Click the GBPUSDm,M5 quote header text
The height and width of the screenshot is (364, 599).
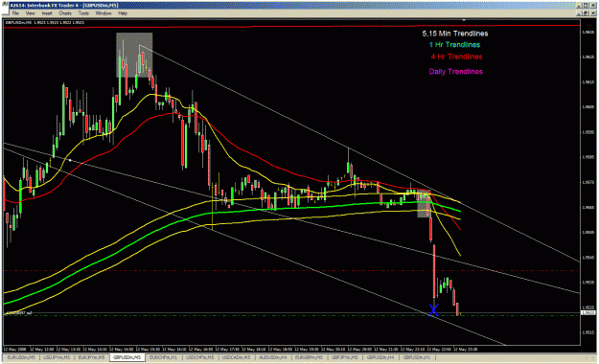pos(44,22)
